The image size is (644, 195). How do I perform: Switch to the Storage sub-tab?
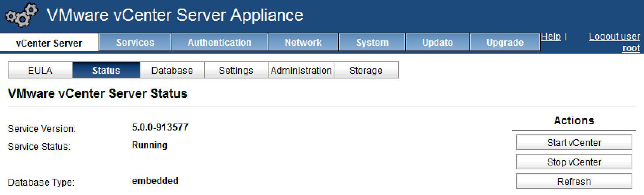click(x=366, y=70)
